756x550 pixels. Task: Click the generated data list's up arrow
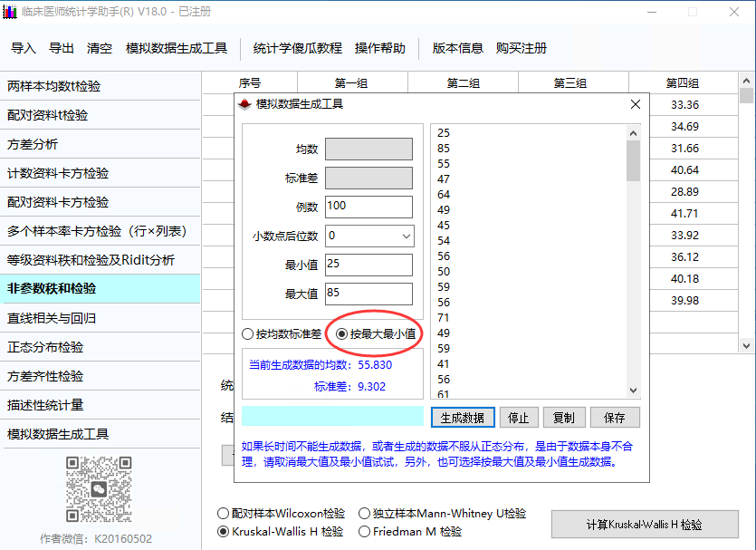click(x=634, y=133)
